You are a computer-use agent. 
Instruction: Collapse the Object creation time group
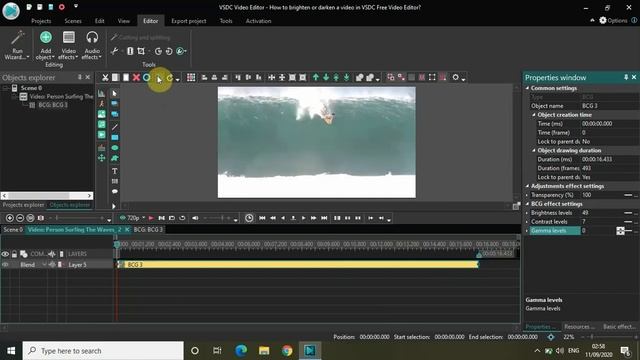pos(534,115)
